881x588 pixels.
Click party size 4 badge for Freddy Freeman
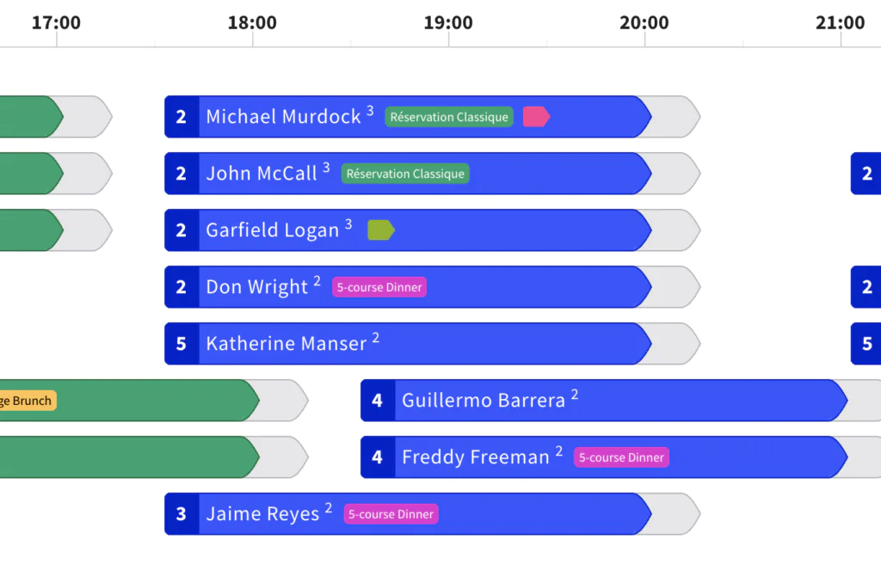click(x=378, y=457)
